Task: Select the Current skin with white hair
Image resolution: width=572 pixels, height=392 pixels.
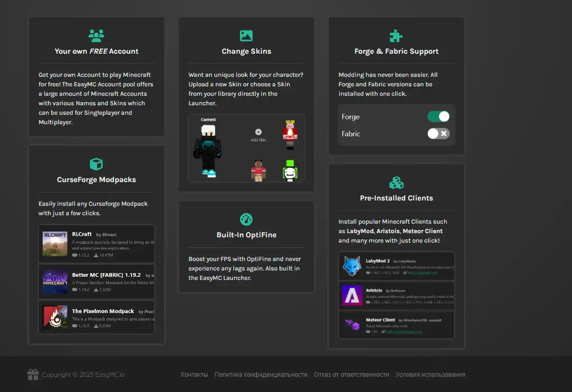Action: [x=208, y=151]
